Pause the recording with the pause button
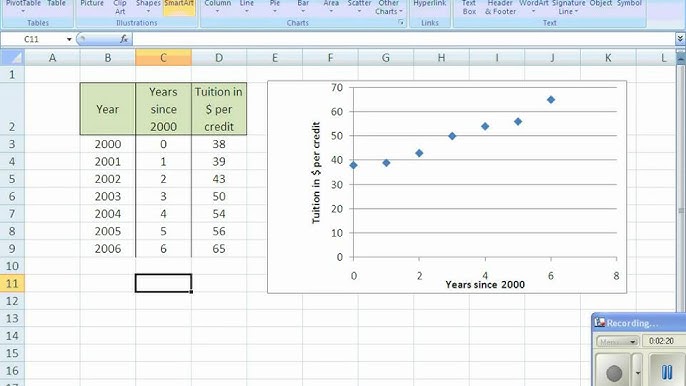 [x=667, y=372]
